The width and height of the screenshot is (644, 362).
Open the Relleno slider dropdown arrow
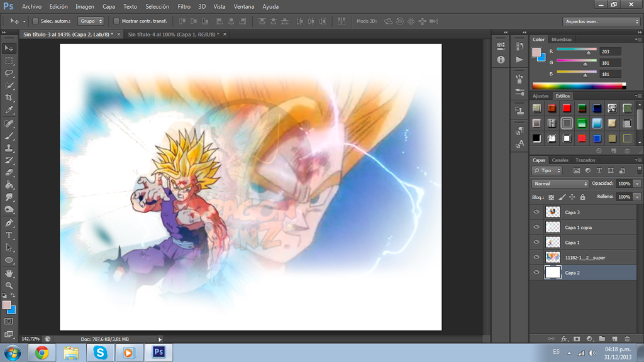click(637, 197)
